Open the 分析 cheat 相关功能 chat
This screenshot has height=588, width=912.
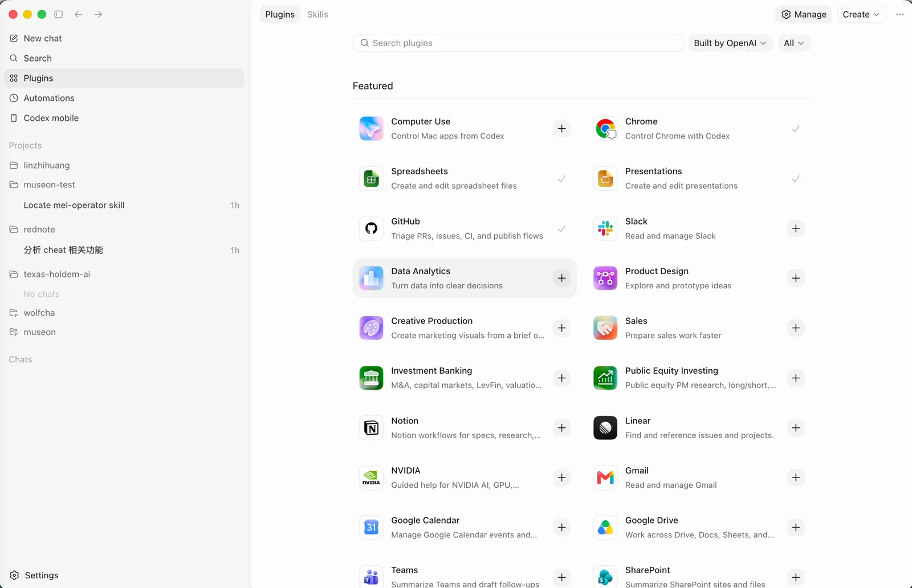point(124,250)
